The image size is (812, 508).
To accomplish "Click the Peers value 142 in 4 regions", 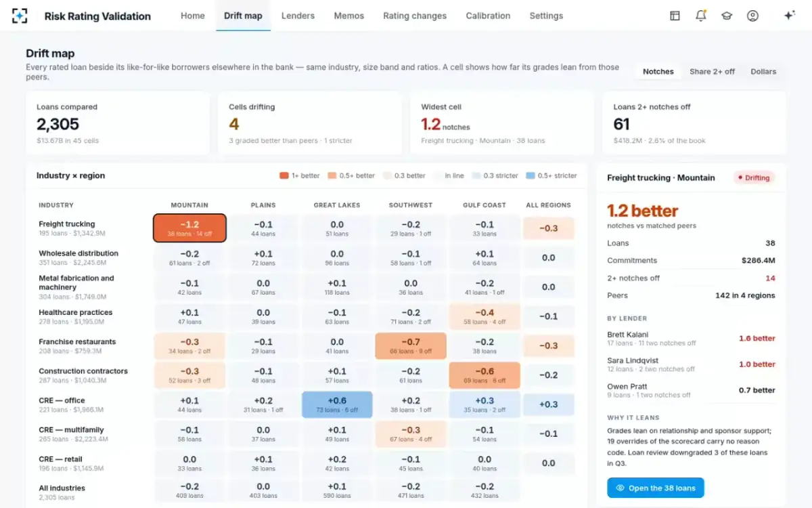I will click(x=745, y=295).
